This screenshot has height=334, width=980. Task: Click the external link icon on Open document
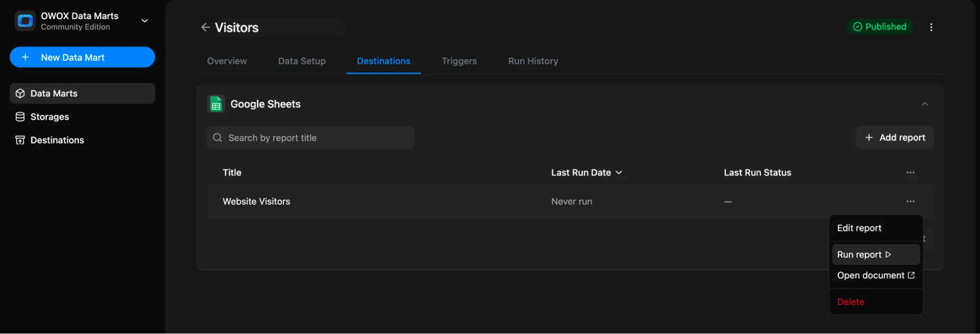[911, 275]
